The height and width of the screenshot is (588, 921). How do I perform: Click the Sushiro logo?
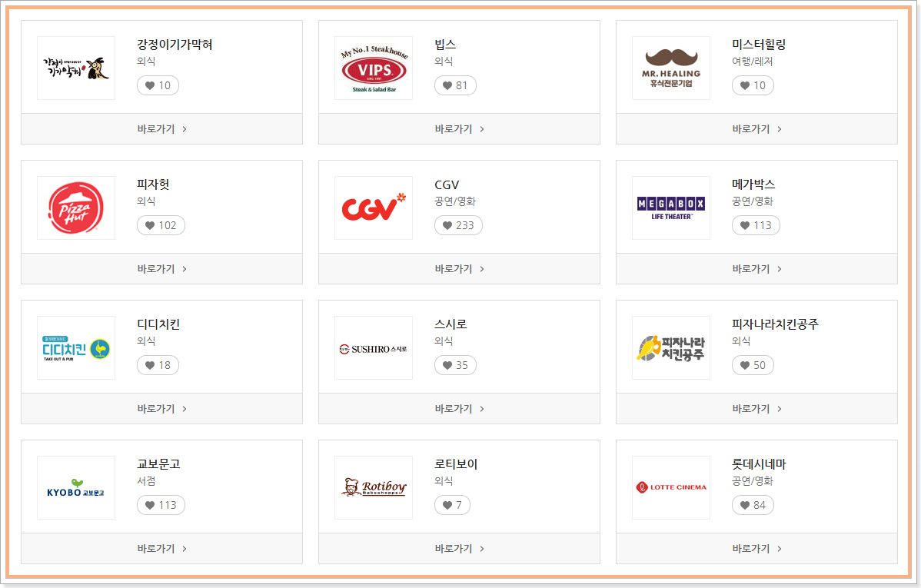(374, 347)
